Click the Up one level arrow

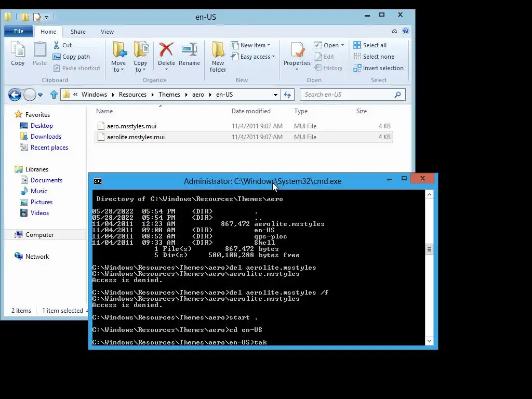54,95
